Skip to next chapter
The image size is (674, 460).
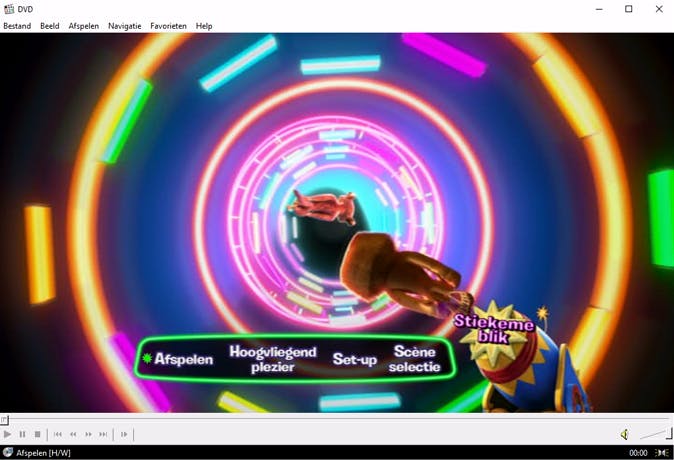point(103,435)
